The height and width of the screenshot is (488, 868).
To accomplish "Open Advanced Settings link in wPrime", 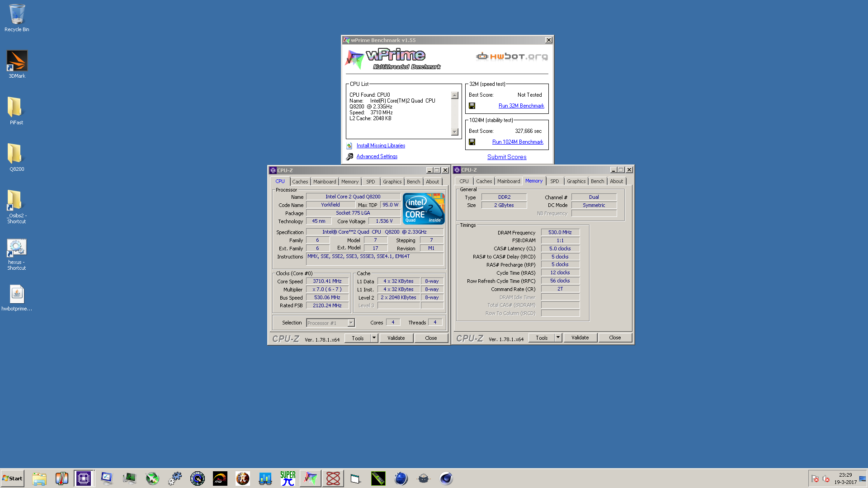I will pyautogui.click(x=377, y=156).
